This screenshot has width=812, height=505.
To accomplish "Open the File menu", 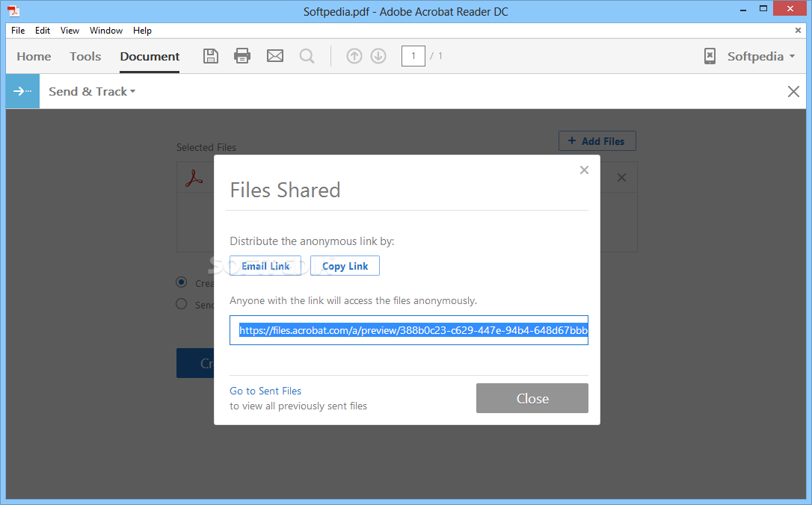I will point(18,31).
